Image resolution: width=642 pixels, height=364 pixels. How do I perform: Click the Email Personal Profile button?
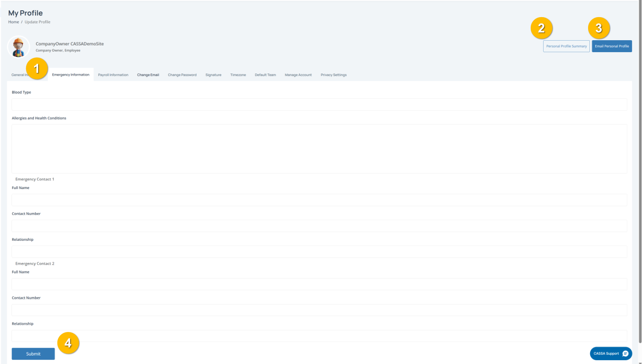pyautogui.click(x=612, y=46)
